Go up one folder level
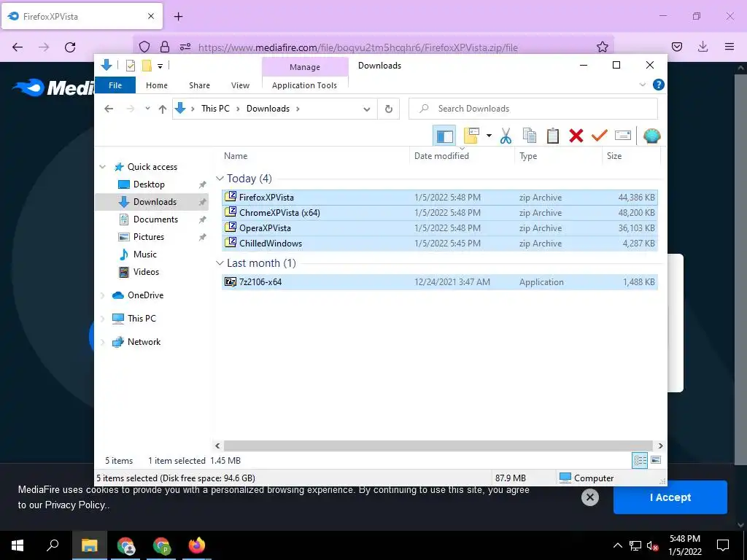 [x=163, y=109]
